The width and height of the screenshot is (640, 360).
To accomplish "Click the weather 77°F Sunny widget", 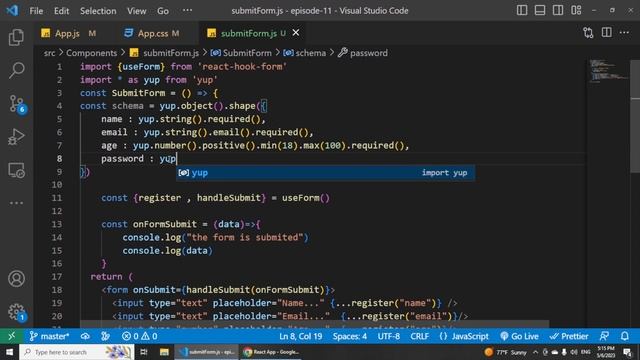I will click(x=505, y=352).
